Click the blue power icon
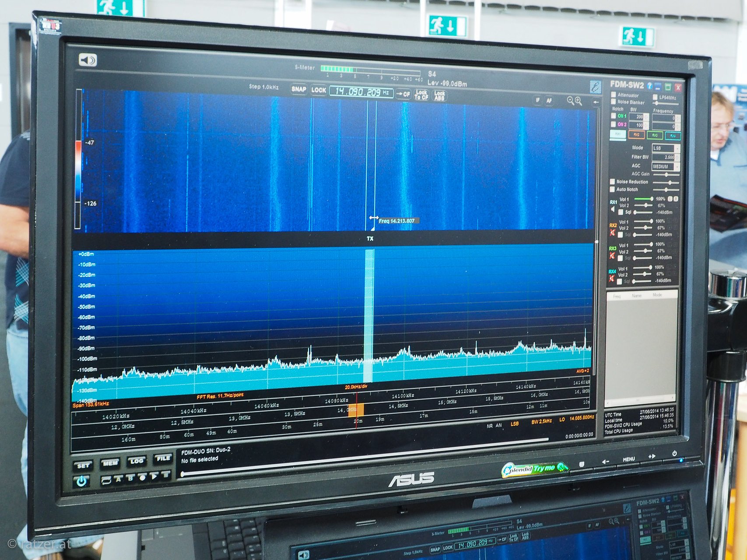The height and width of the screenshot is (560, 747). 82,481
